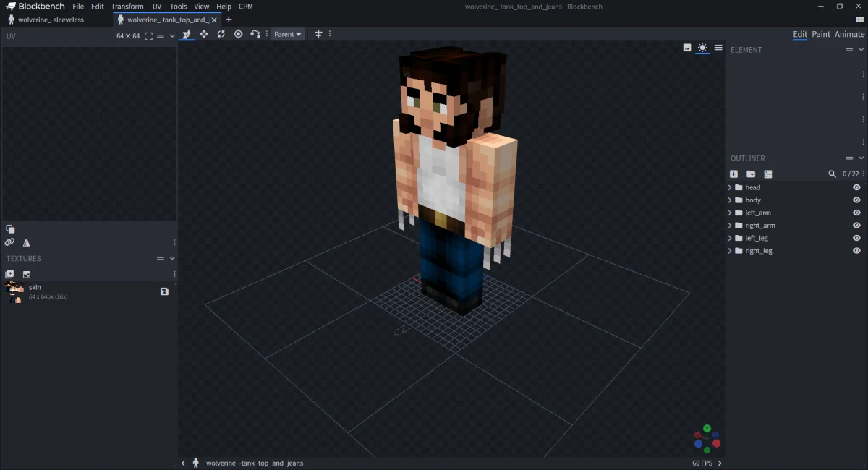Screen dimensions: 868x470
Task: Open the Edit menu
Action: [x=98, y=7]
